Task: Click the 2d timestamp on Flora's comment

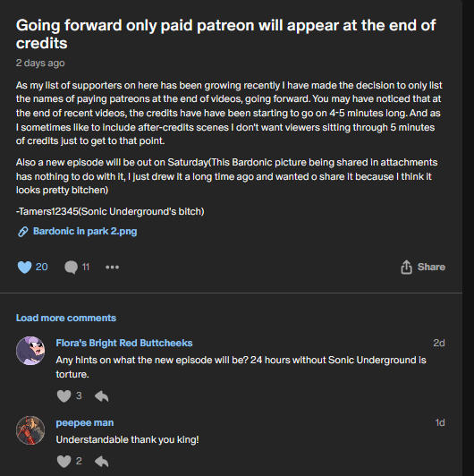Action: tap(439, 343)
